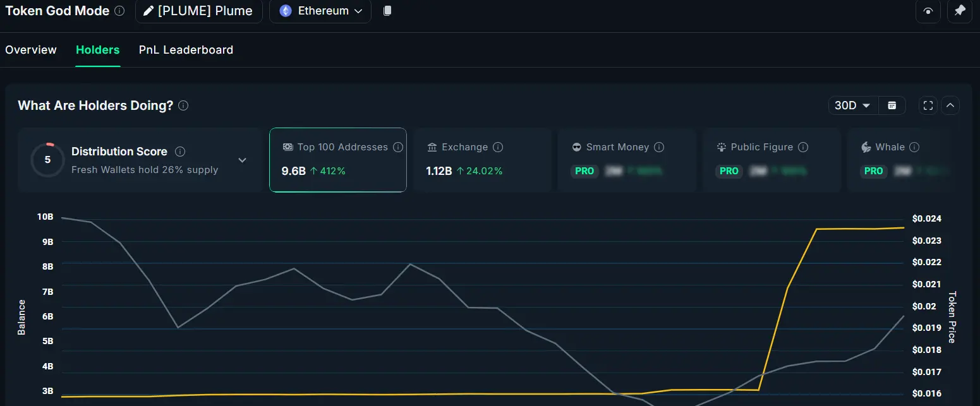This screenshot has width=980, height=406.
Task: Click the Top 100 Addresses info icon
Action: click(398, 147)
